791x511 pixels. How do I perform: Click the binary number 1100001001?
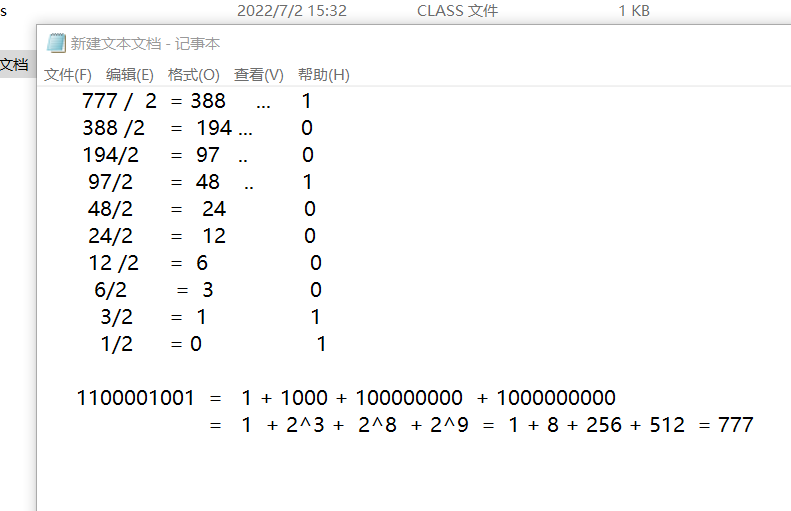pos(135,398)
